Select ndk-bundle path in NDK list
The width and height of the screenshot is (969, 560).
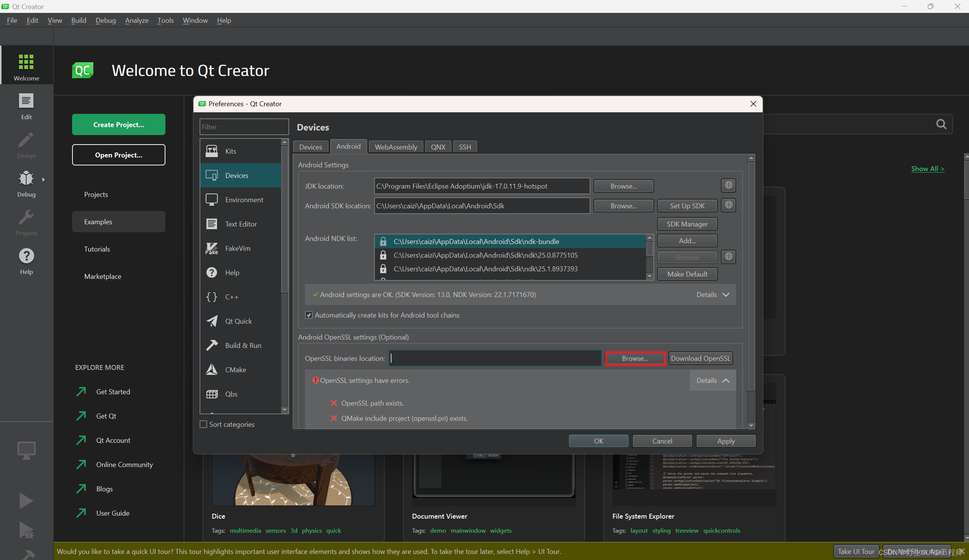click(x=510, y=241)
